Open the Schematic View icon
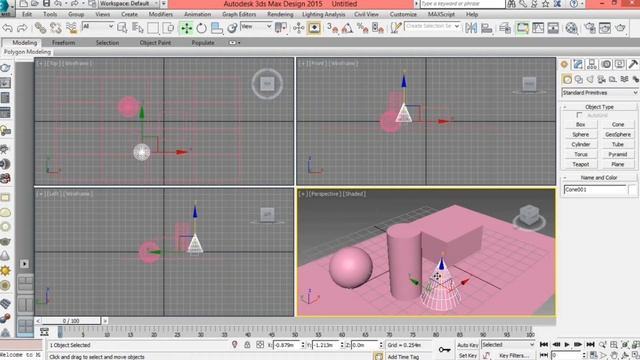The image size is (640, 360). pyautogui.click(x=553, y=28)
